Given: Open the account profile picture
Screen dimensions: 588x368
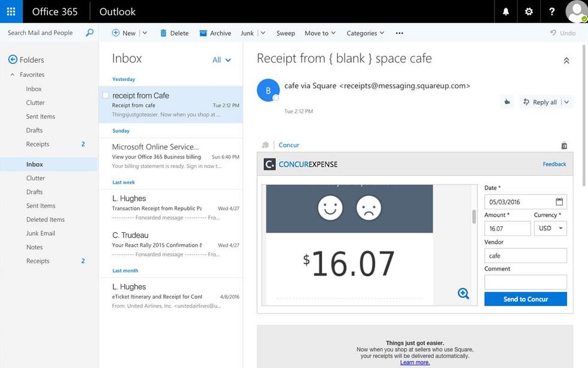Looking at the screenshot, I should (577, 11).
